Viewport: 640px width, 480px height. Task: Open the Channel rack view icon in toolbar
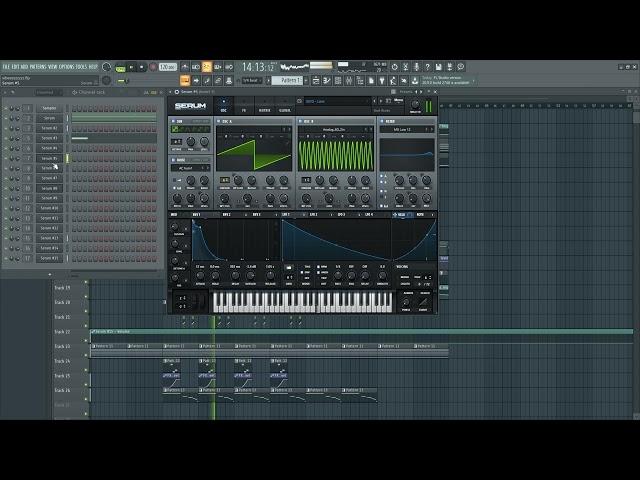point(338,80)
